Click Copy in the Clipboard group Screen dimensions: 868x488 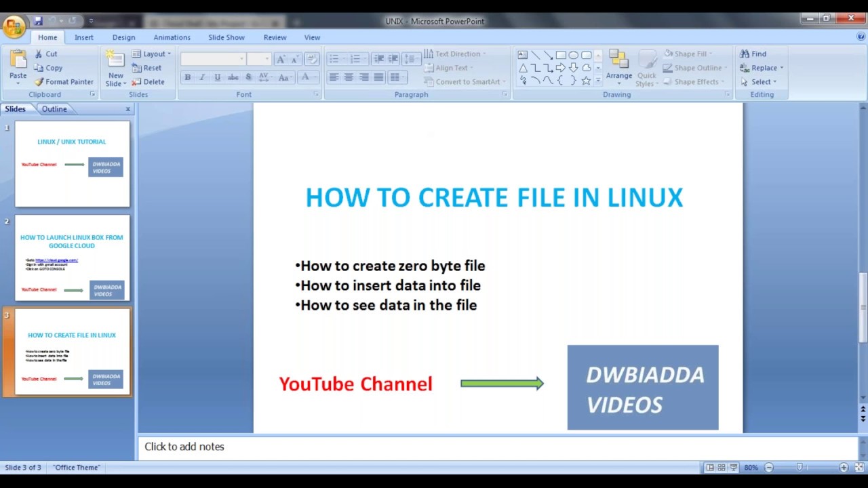pyautogui.click(x=48, y=68)
